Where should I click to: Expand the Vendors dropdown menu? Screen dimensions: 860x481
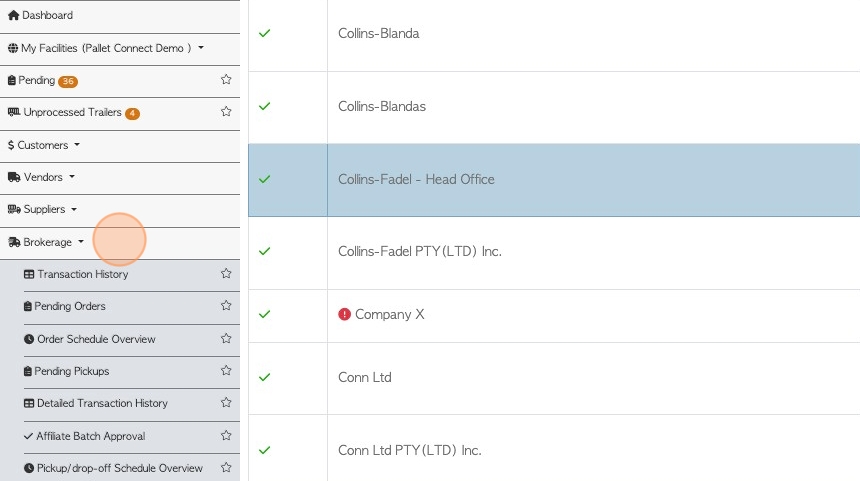pos(42,177)
